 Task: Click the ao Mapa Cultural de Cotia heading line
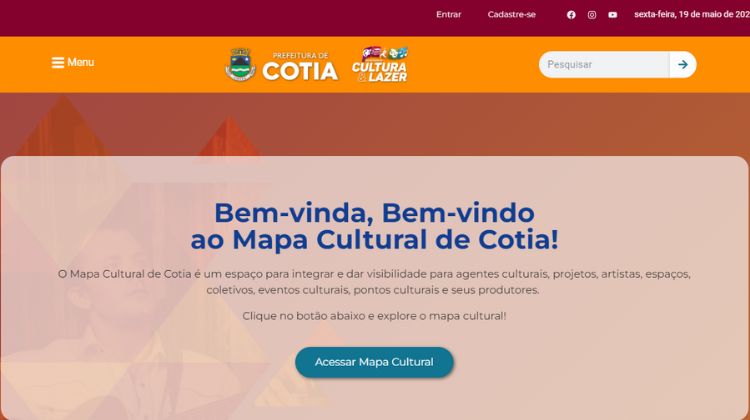click(374, 240)
